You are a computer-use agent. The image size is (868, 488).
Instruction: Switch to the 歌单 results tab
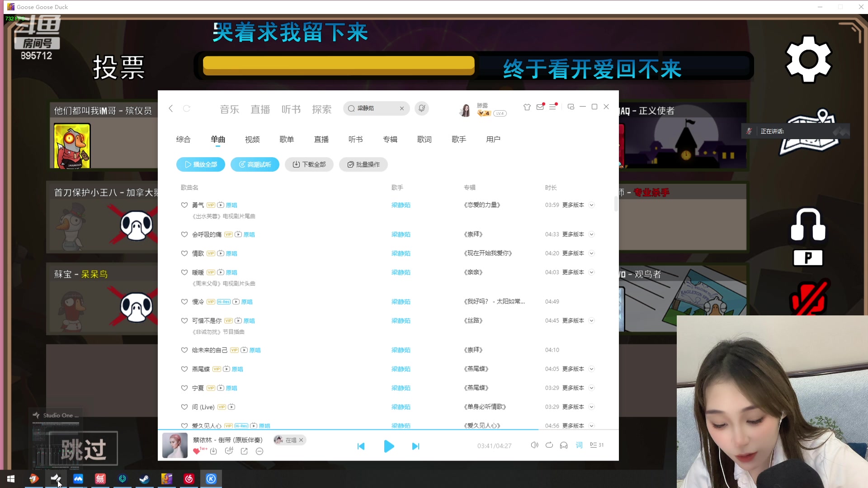287,139
